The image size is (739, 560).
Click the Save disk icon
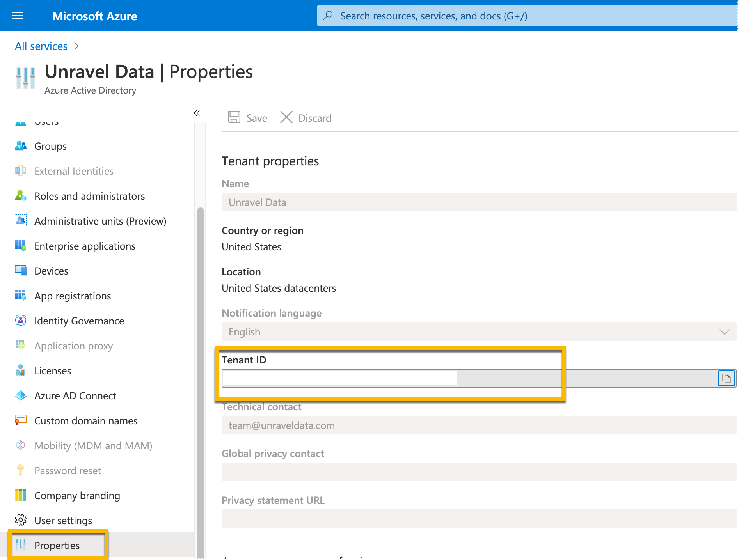coord(234,117)
